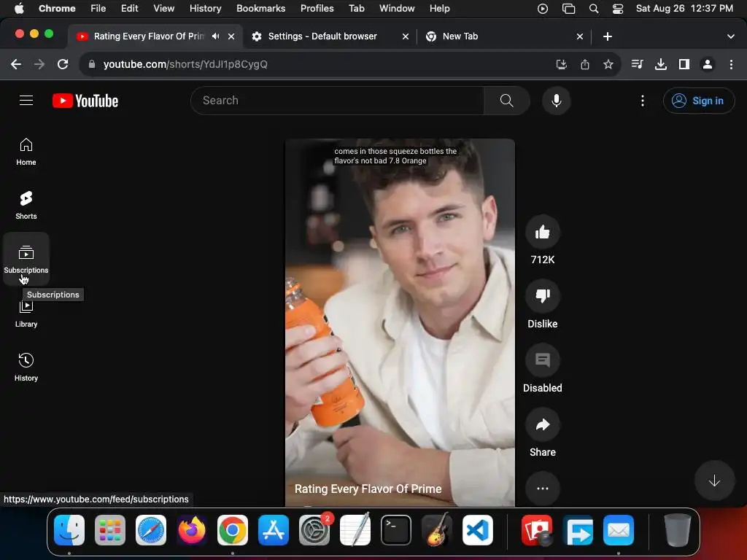Open Subscriptions in the sidebar
Screen dimensions: 747x560
click(x=26, y=259)
